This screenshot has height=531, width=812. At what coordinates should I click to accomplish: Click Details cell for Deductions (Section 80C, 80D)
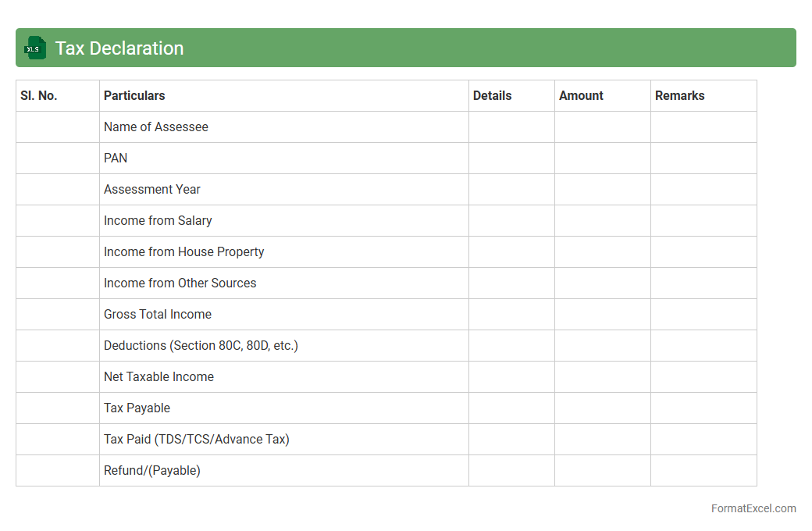pos(511,346)
